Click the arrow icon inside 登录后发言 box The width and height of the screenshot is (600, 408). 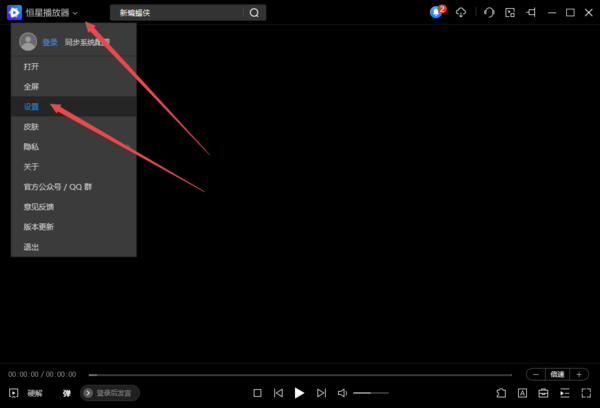(88, 393)
